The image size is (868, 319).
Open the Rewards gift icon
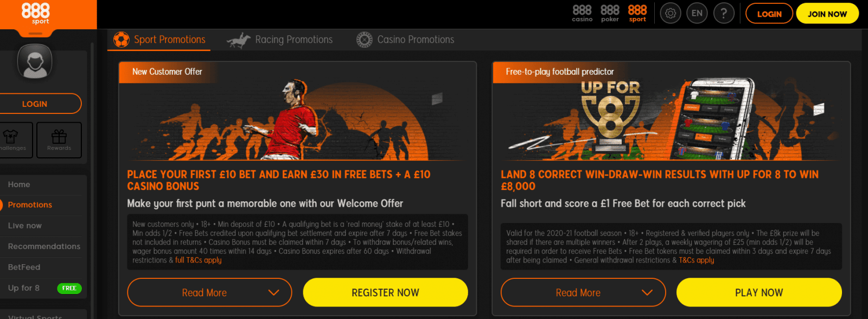[x=59, y=140]
